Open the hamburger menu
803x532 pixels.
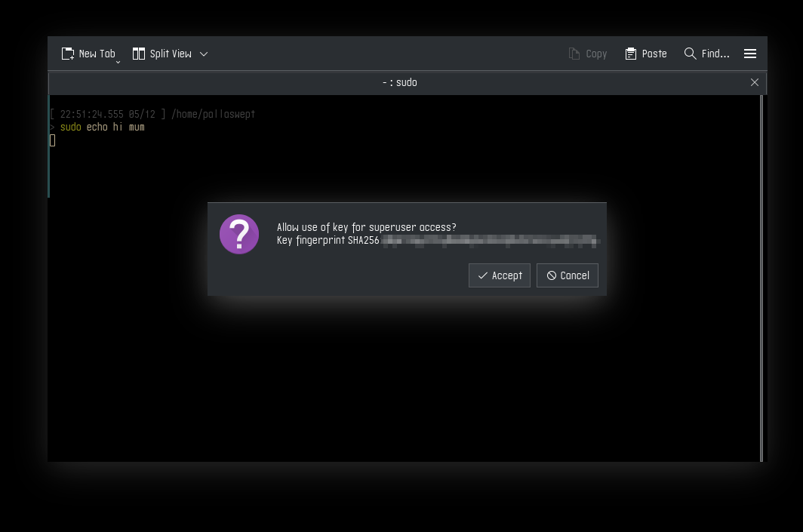pos(749,54)
